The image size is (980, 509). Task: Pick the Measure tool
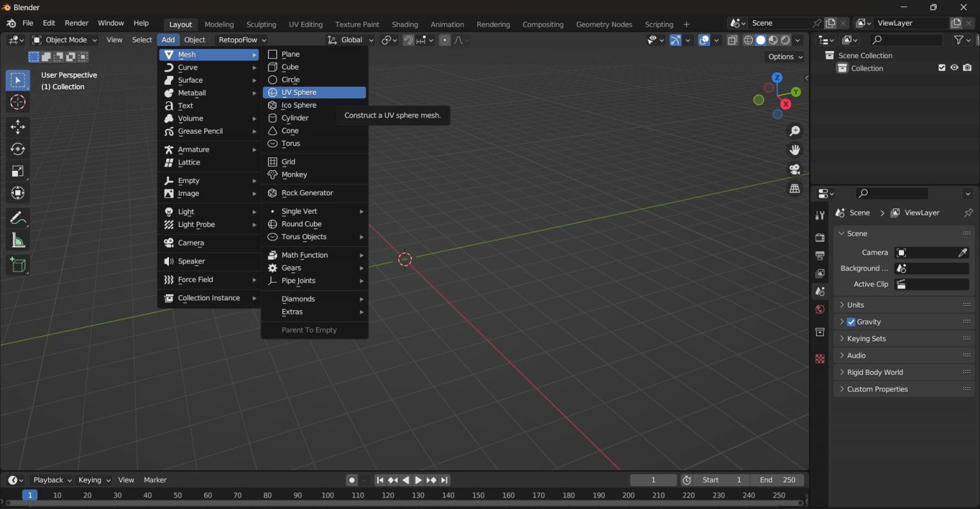click(18, 240)
